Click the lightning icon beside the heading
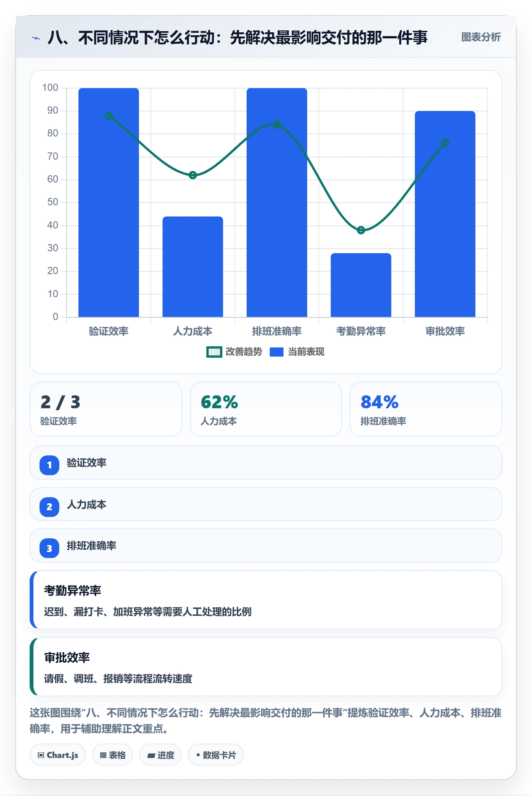This screenshot has width=532, height=796. (36, 38)
